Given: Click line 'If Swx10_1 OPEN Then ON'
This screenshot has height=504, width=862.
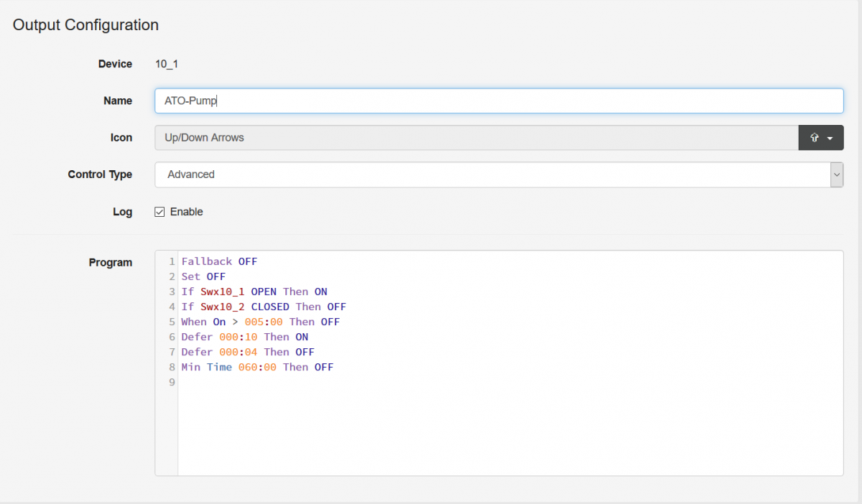Looking at the screenshot, I should [254, 291].
